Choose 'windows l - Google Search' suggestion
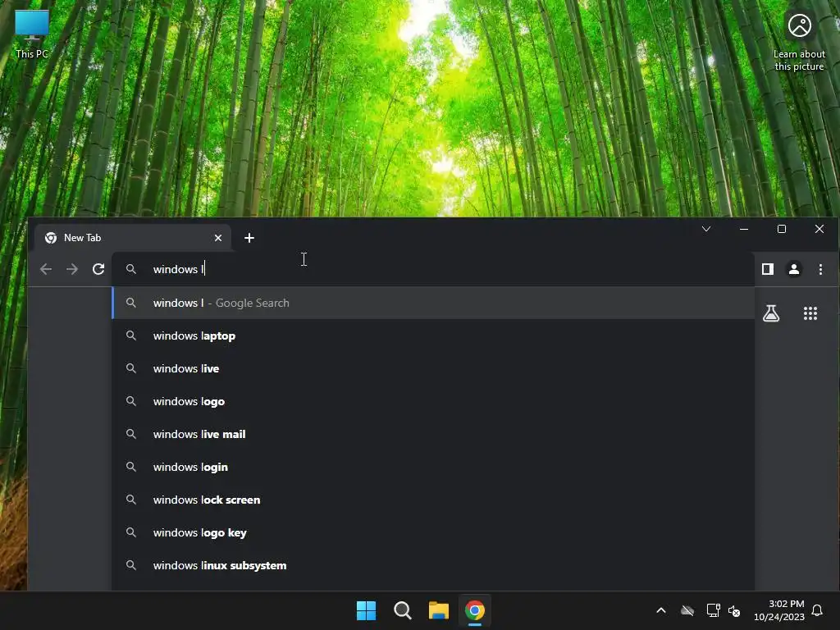The width and height of the screenshot is (840, 630). (433, 303)
